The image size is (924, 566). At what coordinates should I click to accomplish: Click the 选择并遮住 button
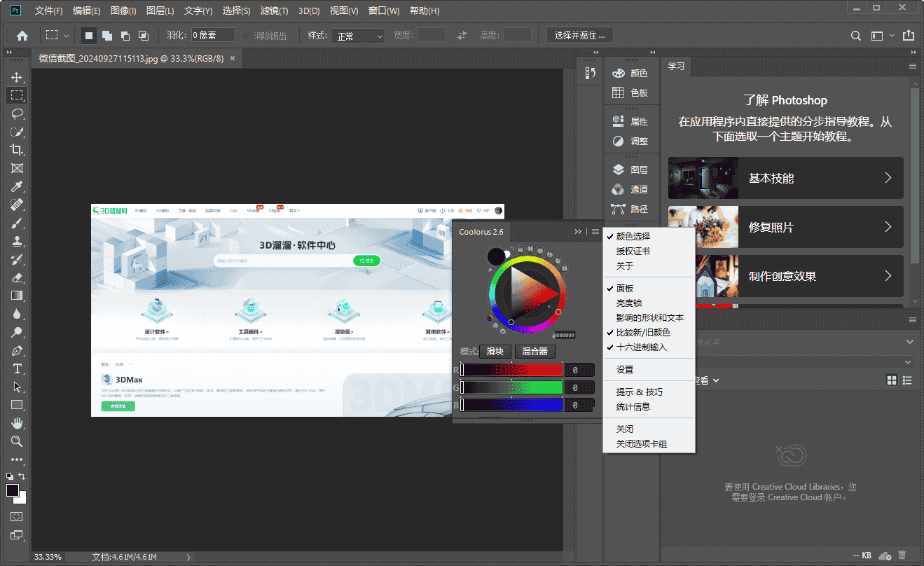[x=579, y=36]
